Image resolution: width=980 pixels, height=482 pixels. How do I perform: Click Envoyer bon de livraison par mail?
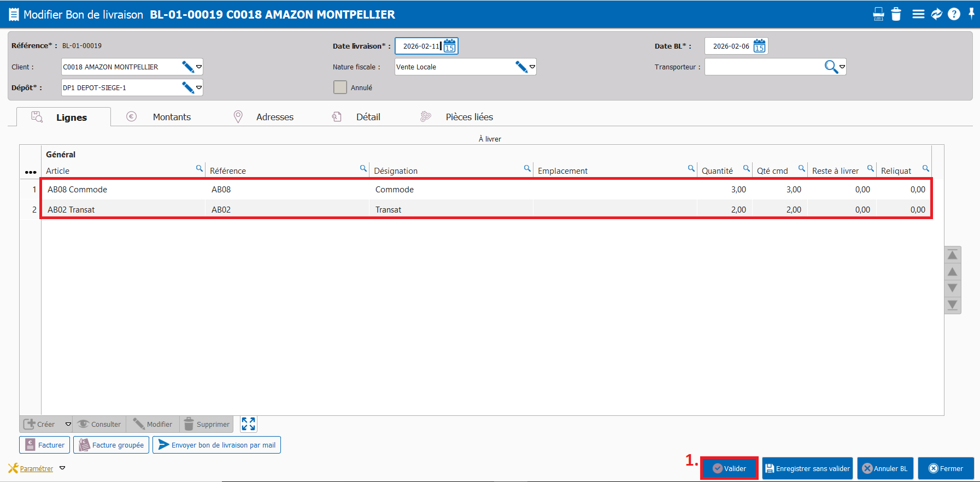tap(216, 445)
